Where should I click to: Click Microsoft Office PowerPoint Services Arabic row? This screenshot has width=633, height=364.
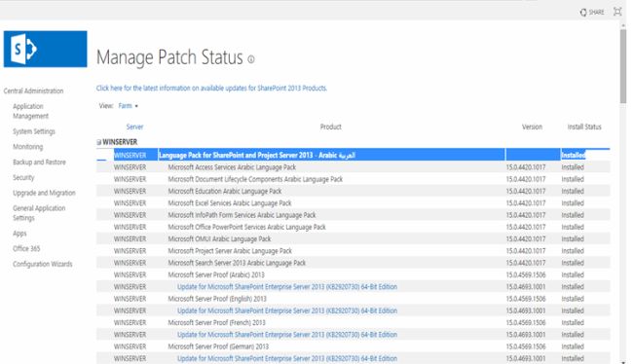pyautogui.click(x=354, y=227)
